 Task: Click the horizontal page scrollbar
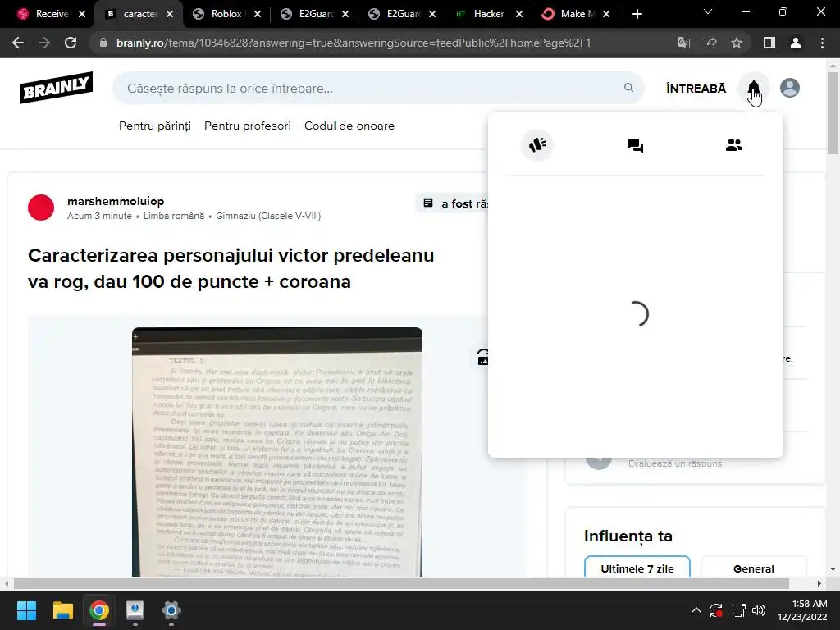[x=400, y=583]
